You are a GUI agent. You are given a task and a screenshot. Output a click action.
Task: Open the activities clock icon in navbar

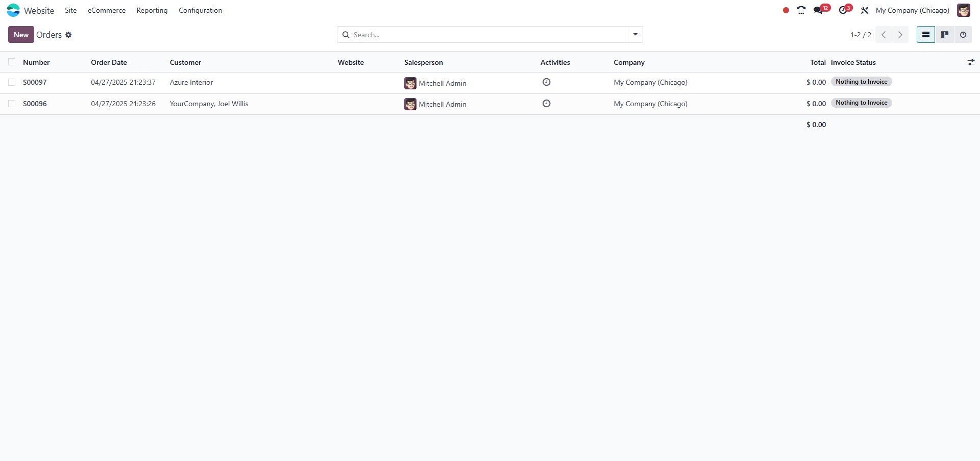(843, 10)
